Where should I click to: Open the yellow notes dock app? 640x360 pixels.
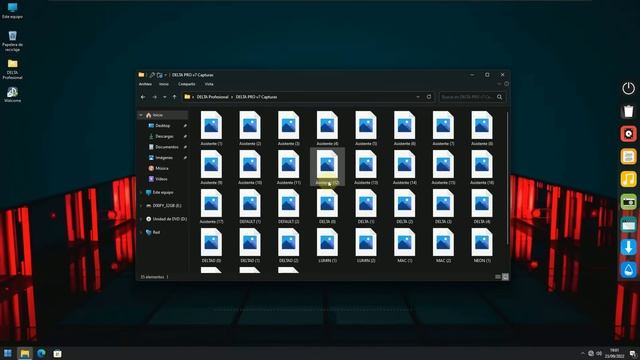(628, 156)
